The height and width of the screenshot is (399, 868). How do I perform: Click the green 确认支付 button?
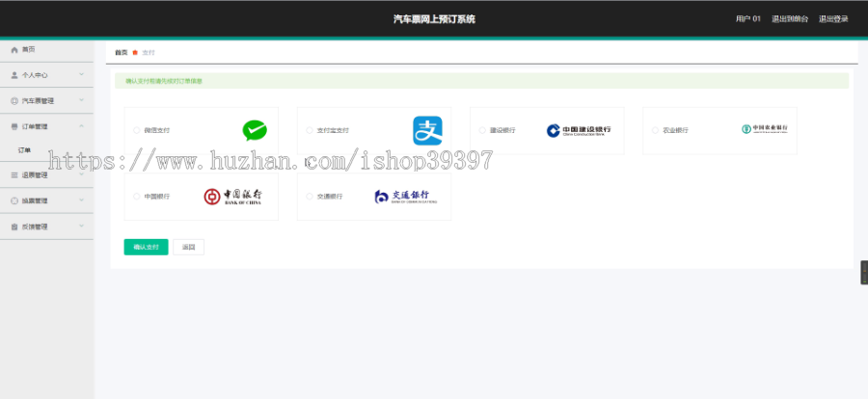click(147, 248)
